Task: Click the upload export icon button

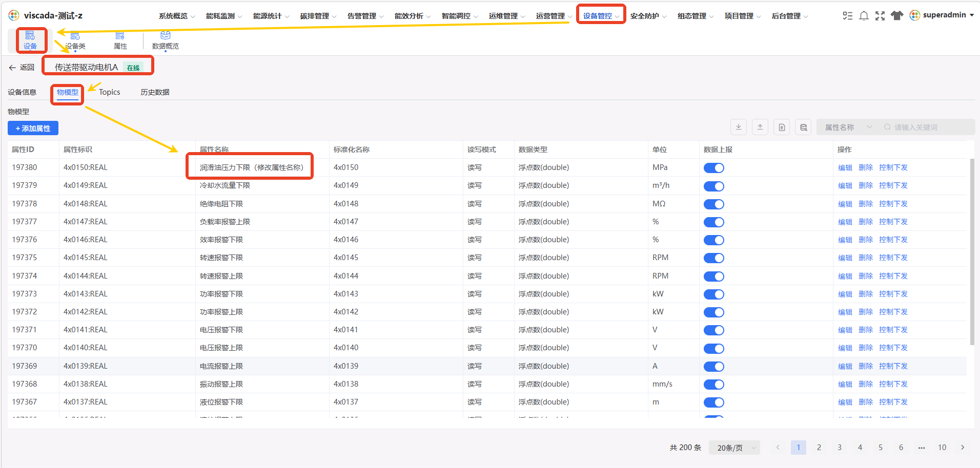Action: [760, 127]
